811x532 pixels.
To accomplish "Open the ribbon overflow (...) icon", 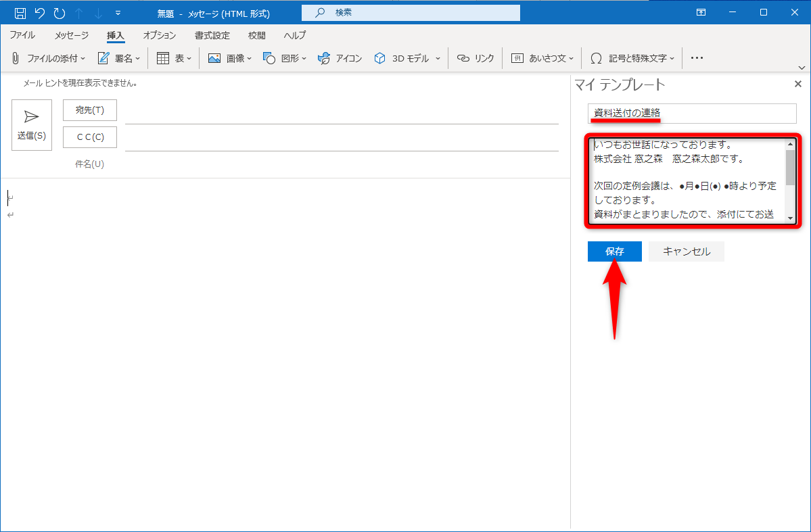I will [697, 58].
